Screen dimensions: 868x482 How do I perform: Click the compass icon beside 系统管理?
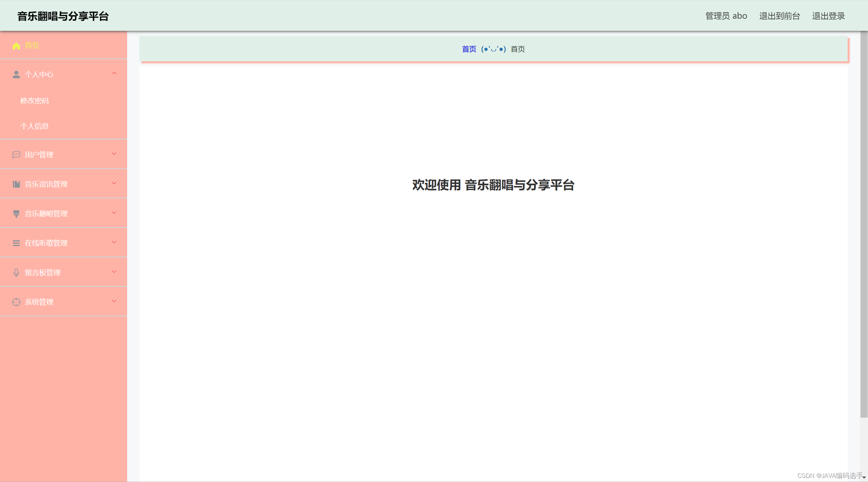tap(16, 302)
